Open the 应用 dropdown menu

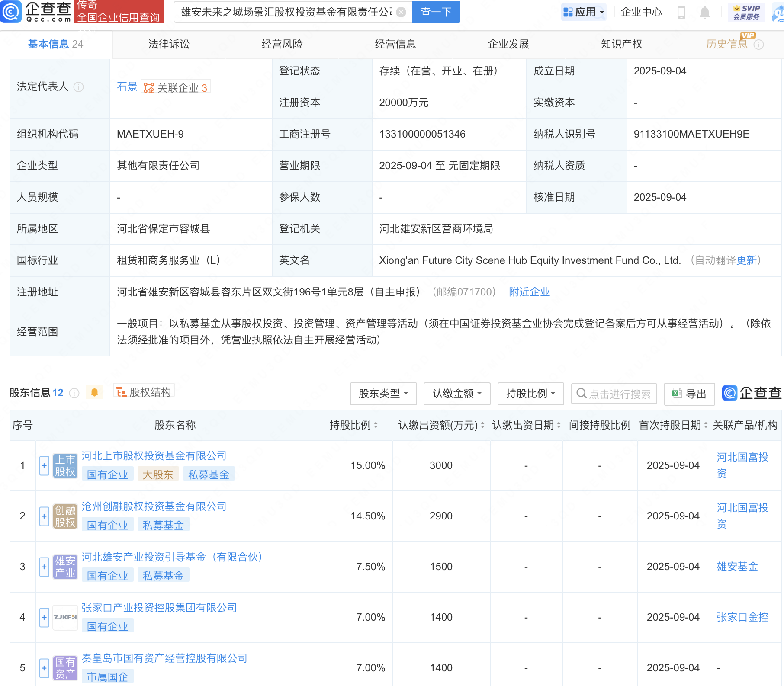[584, 12]
